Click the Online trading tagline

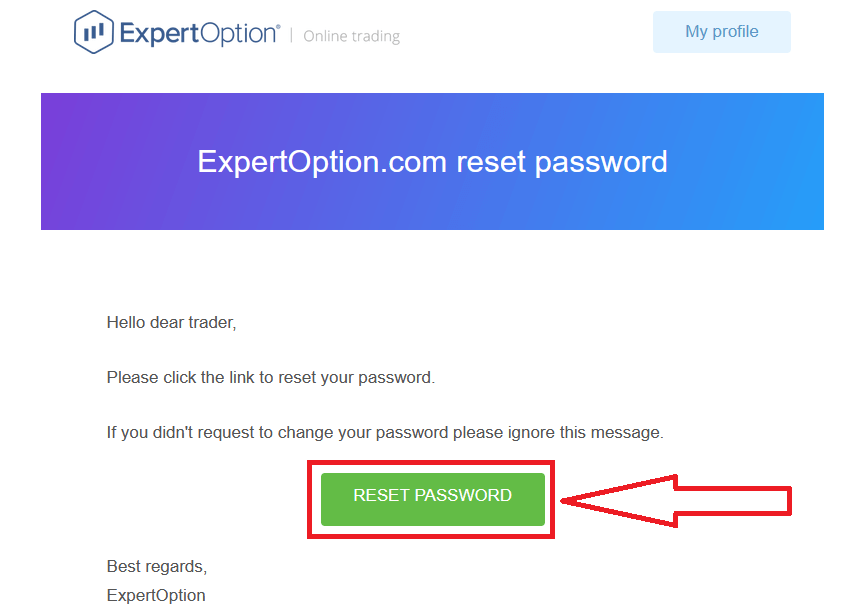[351, 35]
